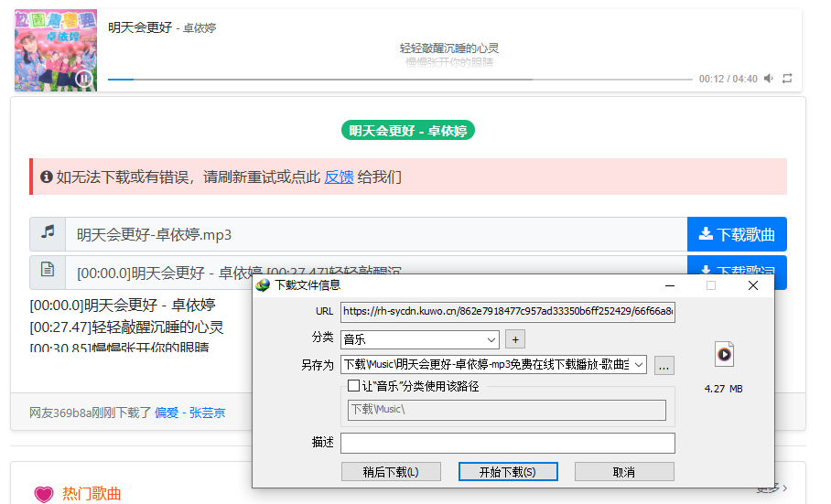Click the 开始下载(S) button

click(508, 472)
